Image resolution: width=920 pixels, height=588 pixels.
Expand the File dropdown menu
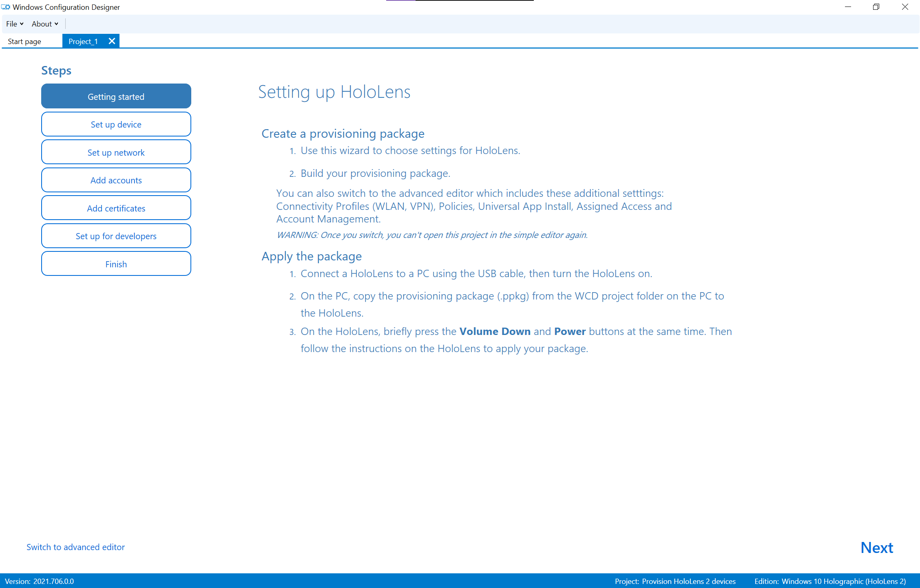click(13, 24)
